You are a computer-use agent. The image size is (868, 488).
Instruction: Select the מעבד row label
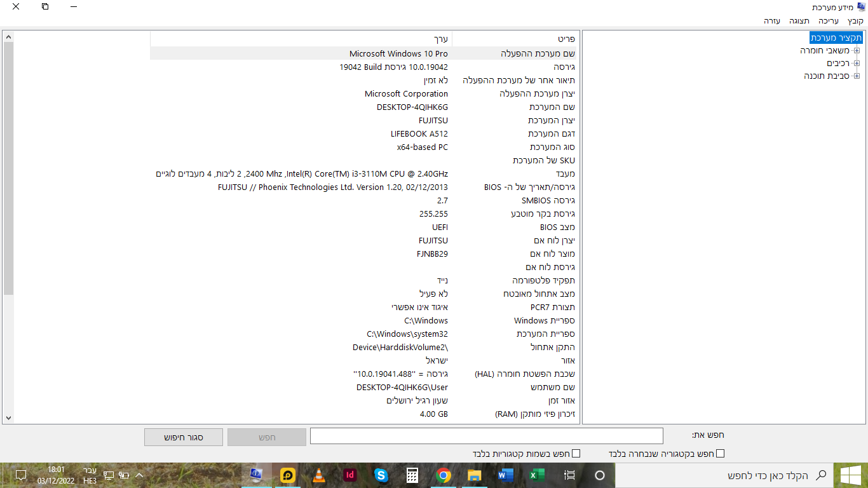(565, 173)
